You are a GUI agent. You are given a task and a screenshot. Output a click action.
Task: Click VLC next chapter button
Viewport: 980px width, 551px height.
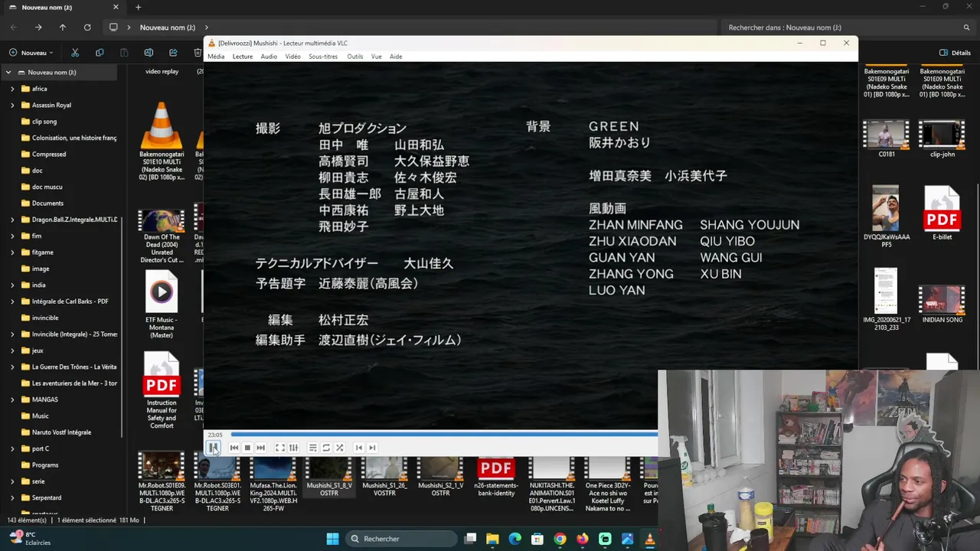click(372, 448)
